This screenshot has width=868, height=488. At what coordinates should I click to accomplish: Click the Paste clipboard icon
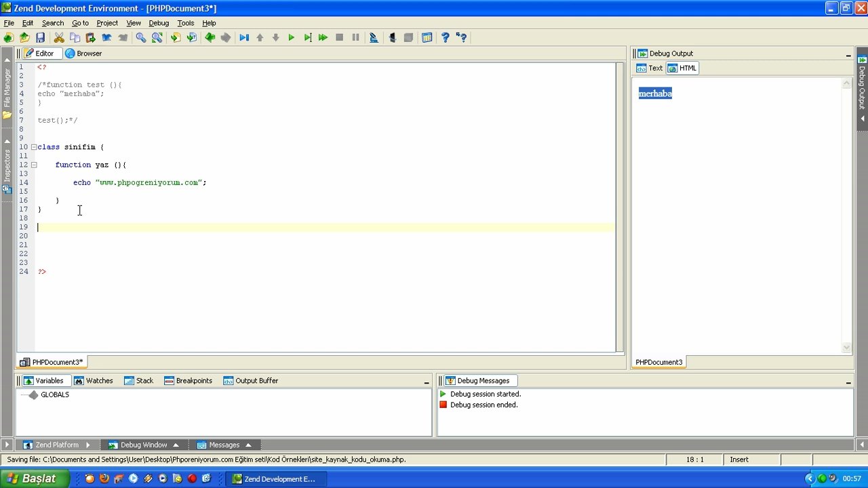tap(90, 38)
